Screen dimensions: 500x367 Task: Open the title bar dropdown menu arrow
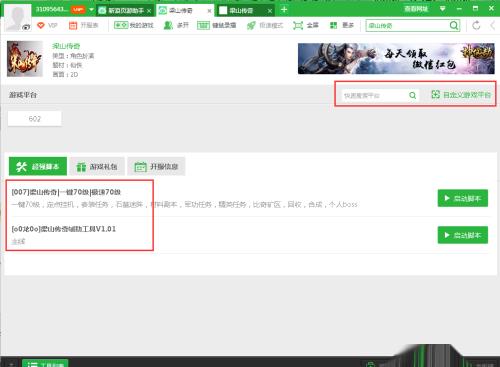point(442,9)
